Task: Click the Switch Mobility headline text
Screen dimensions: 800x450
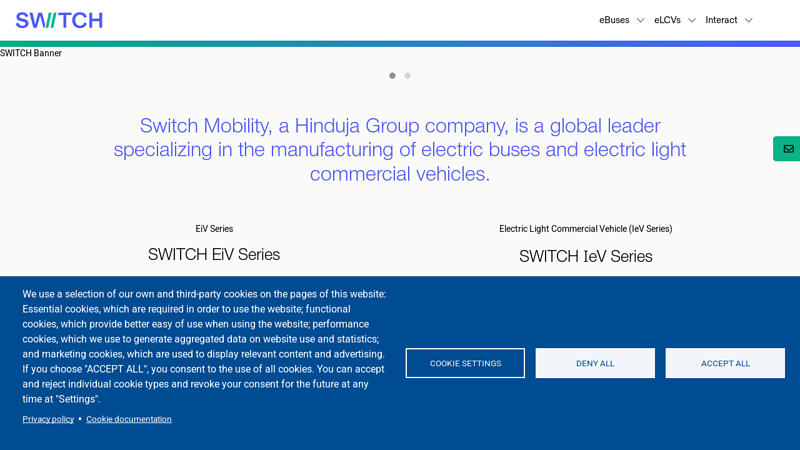Action: 400,150
